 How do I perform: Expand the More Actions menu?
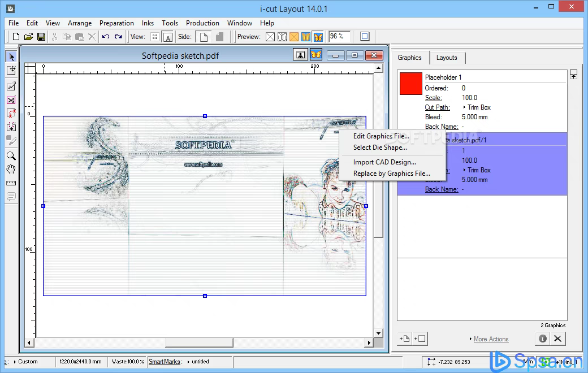pyautogui.click(x=490, y=339)
